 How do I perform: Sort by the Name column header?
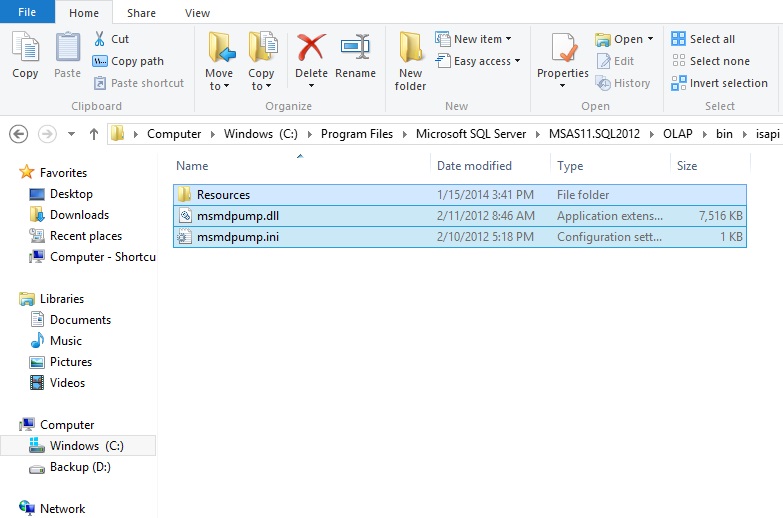coord(192,166)
